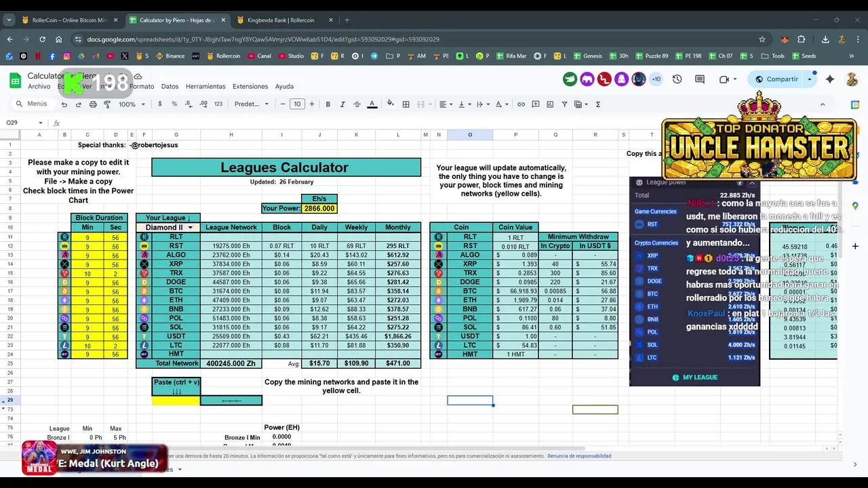Open the Extensiones menu
The height and width of the screenshot is (488, 868).
point(250,87)
